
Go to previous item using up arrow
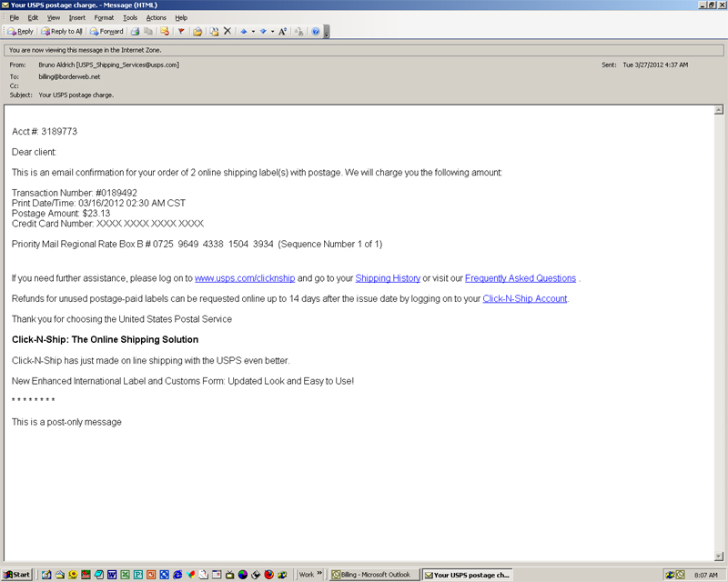[x=244, y=31]
